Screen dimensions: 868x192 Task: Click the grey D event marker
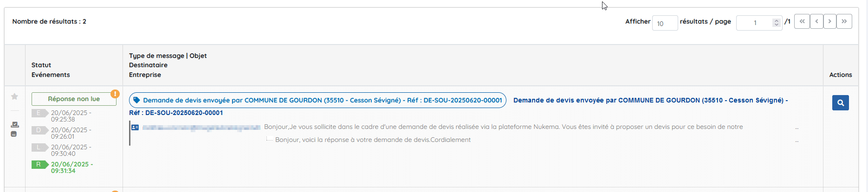(x=40, y=130)
